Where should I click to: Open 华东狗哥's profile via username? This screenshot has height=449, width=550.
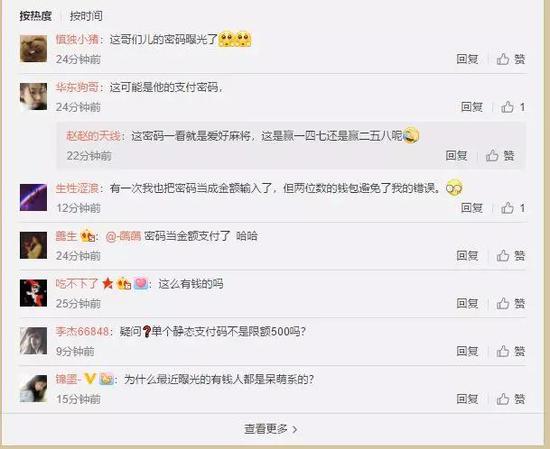(78, 87)
